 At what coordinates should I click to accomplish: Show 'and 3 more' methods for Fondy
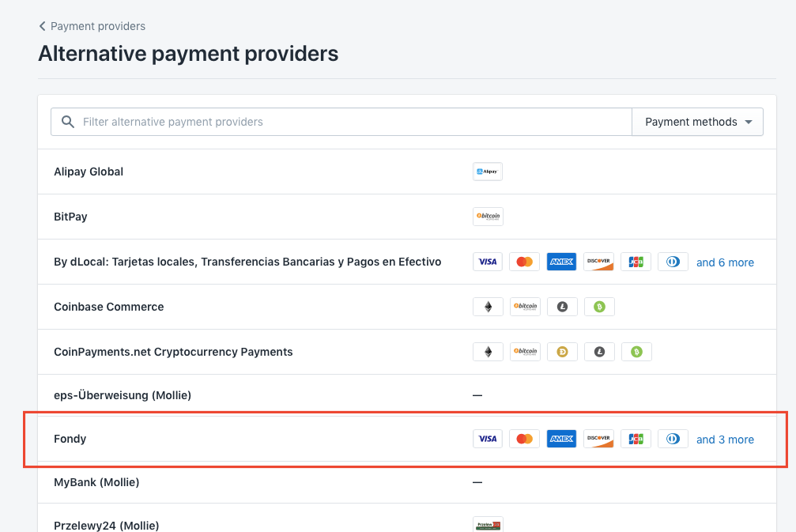point(725,440)
